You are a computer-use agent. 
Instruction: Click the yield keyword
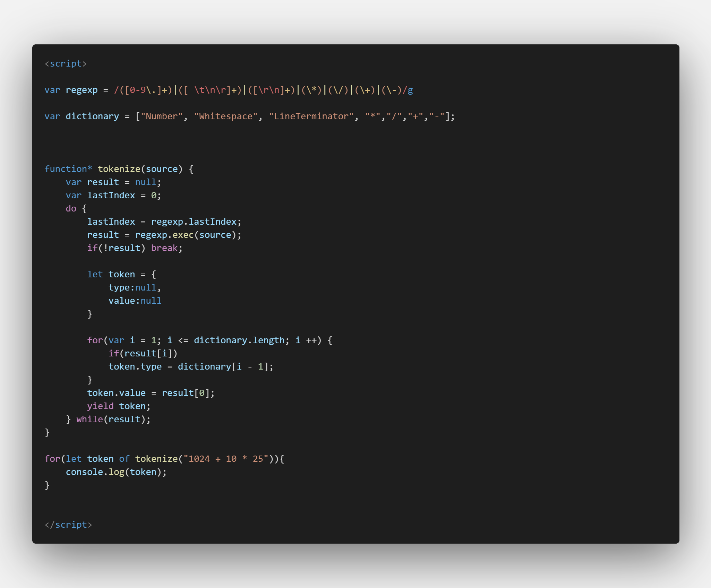[x=100, y=406]
